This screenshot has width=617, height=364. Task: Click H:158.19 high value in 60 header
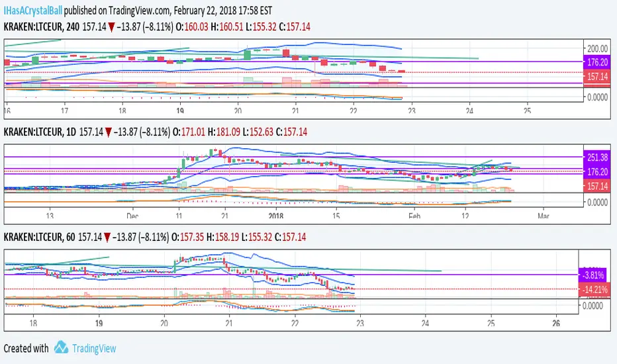click(222, 237)
